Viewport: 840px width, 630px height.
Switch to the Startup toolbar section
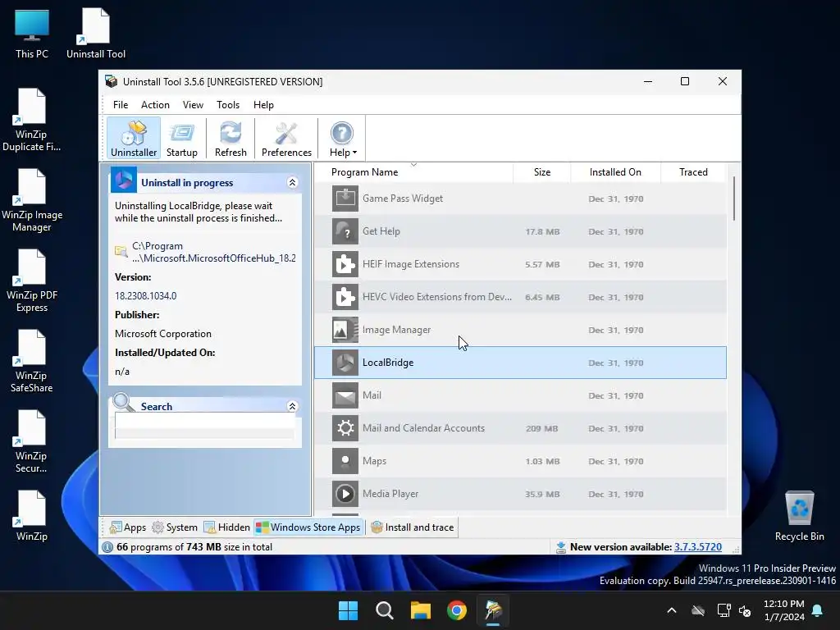tap(181, 139)
